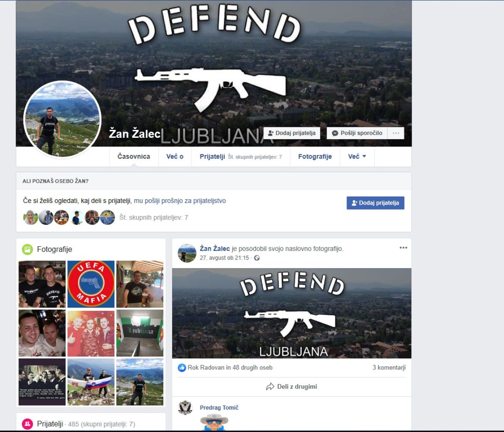
Task: Click Deli z drugimi share button
Action: 291,387
